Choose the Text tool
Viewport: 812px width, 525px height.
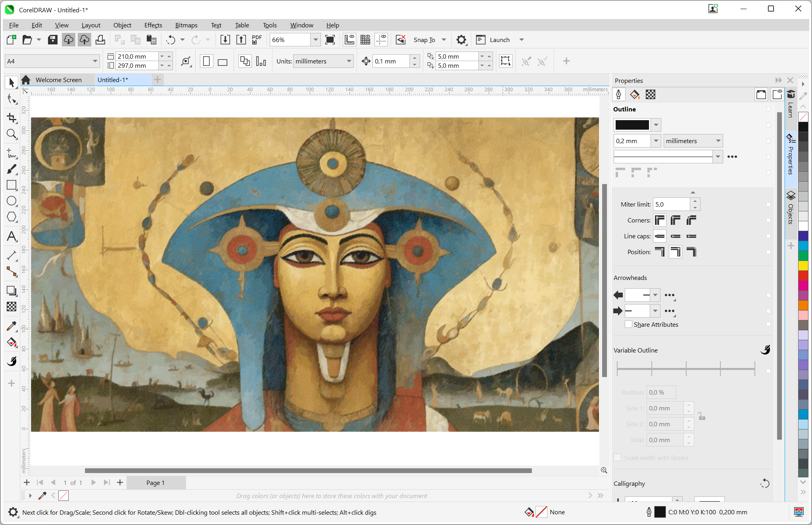[x=12, y=236]
